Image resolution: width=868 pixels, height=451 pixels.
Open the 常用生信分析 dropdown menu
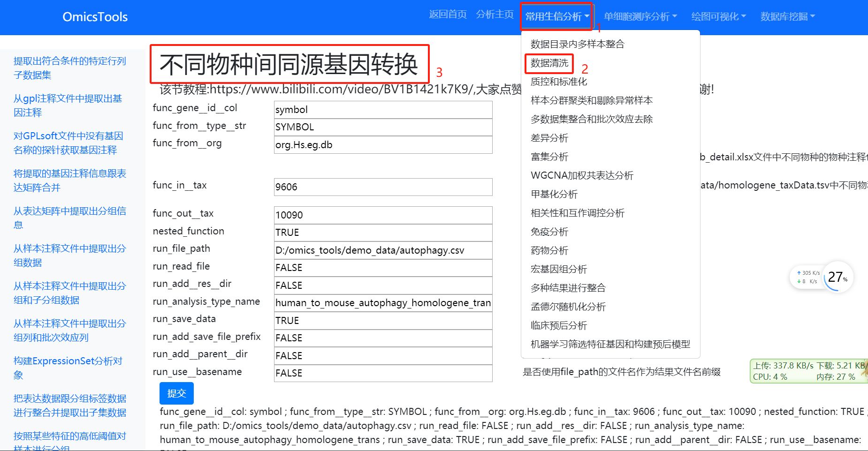[x=556, y=17]
